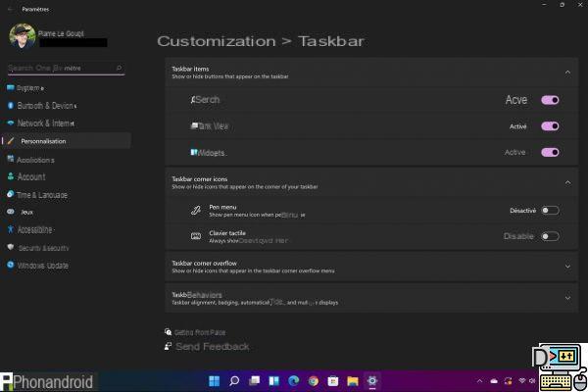Screen dimensions: 588x392
Task: Click the network tray icon
Action: pos(521,381)
